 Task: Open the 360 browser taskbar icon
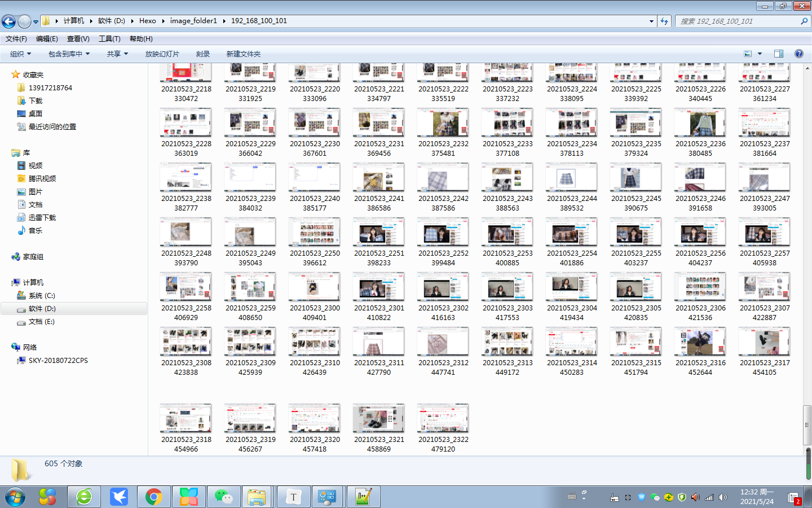[x=84, y=497]
